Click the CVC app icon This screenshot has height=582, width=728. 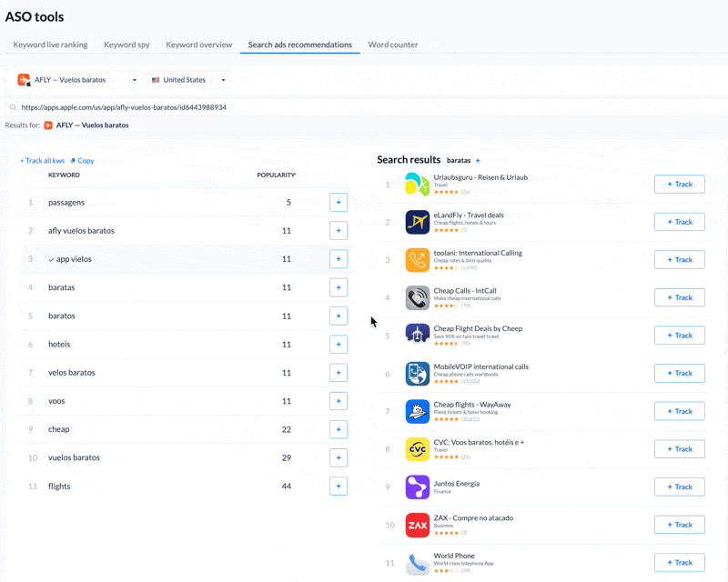[x=417, y=449]
